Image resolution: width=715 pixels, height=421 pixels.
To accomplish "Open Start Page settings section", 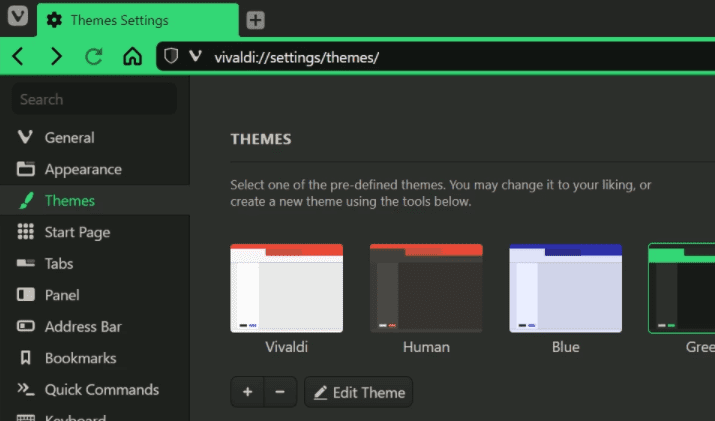I will tap(95, 232).
